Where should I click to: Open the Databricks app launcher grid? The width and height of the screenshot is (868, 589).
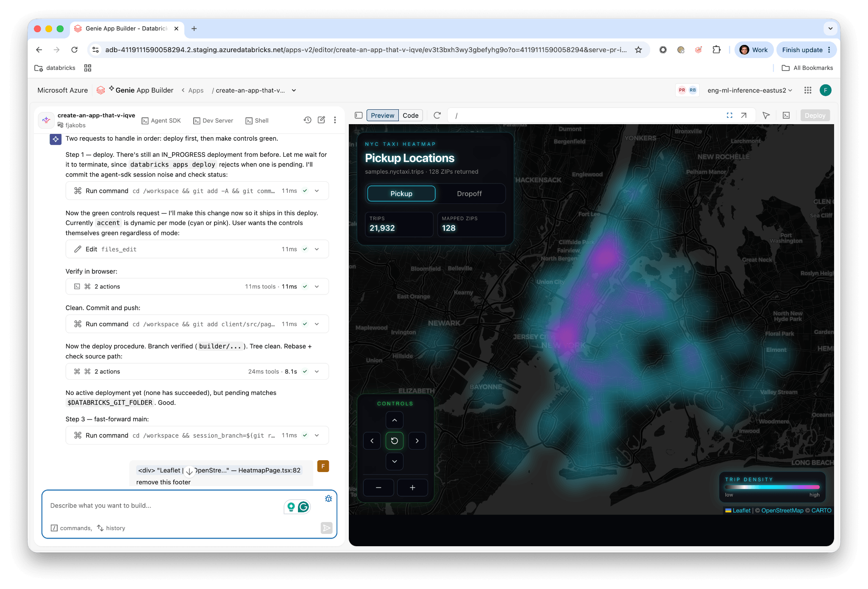coord(808,90)
